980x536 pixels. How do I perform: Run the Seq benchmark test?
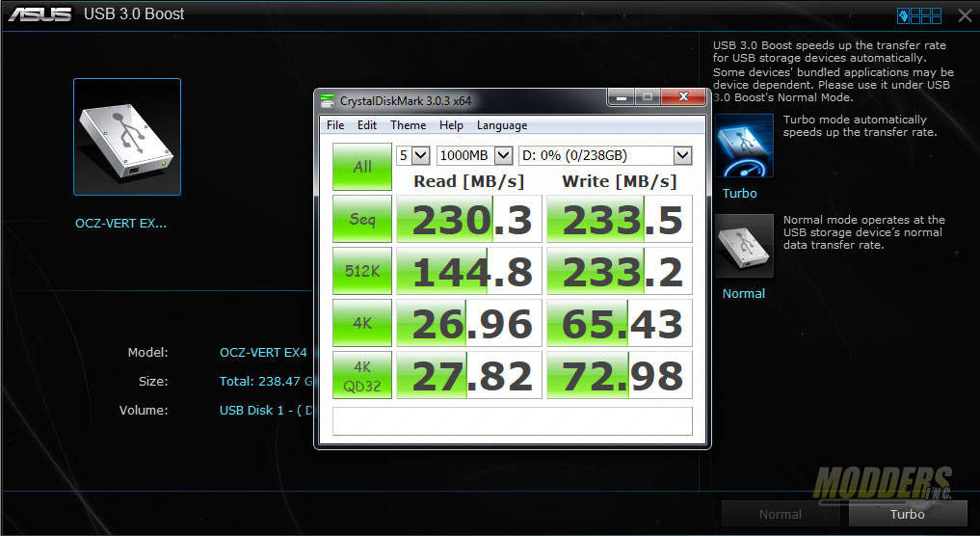(x=362, y=219)
